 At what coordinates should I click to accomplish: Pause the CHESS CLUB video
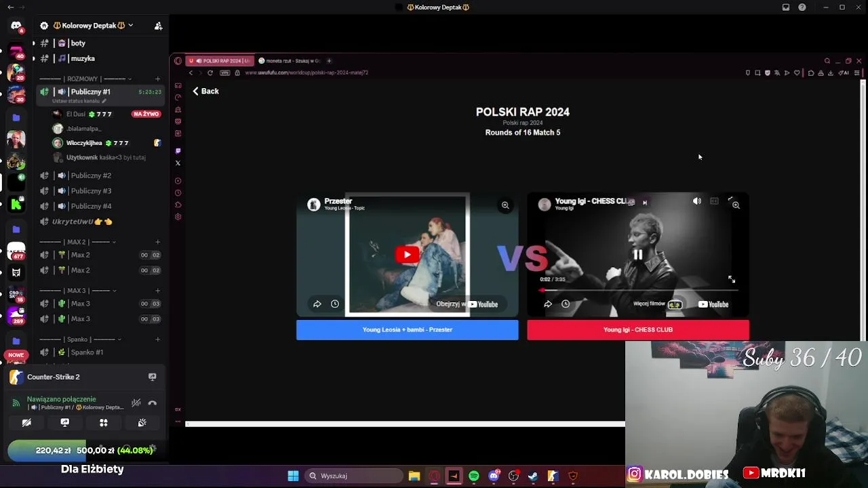pos(637,255)
